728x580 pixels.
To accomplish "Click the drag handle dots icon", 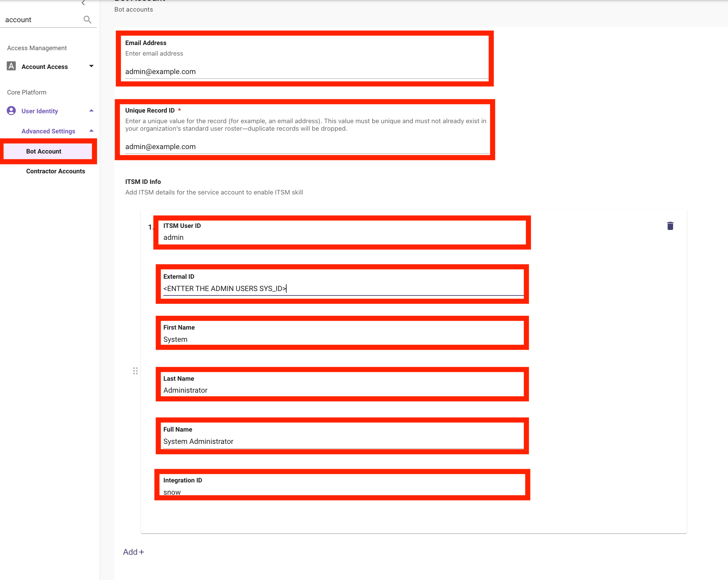I will pos(135,371).
